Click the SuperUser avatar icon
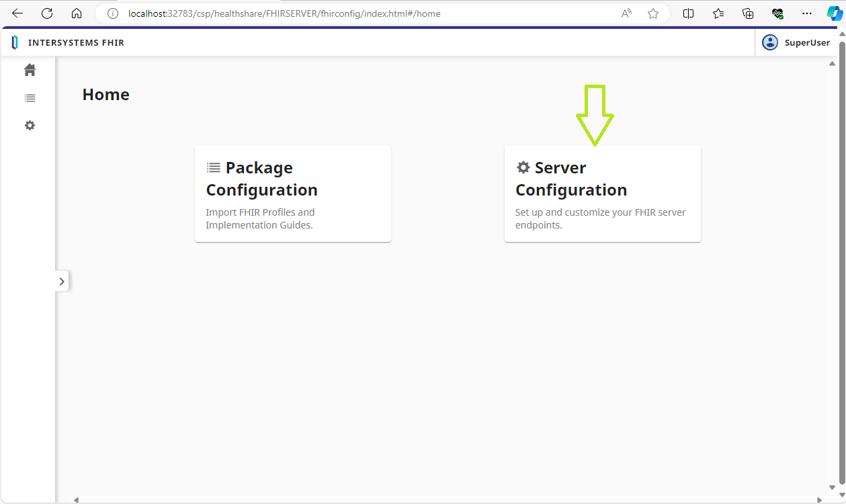 click(769, 42)
